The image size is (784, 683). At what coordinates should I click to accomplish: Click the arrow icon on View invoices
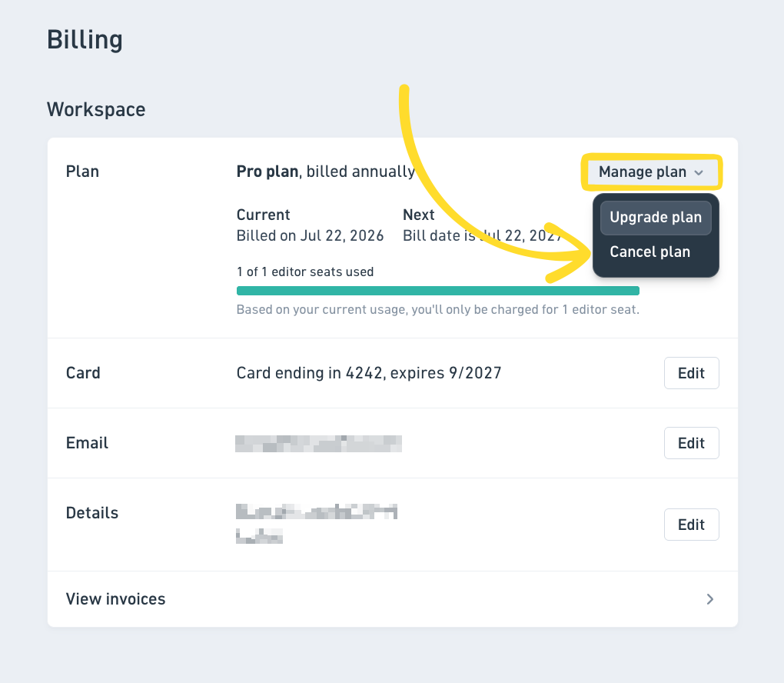[x=710, y=599]
